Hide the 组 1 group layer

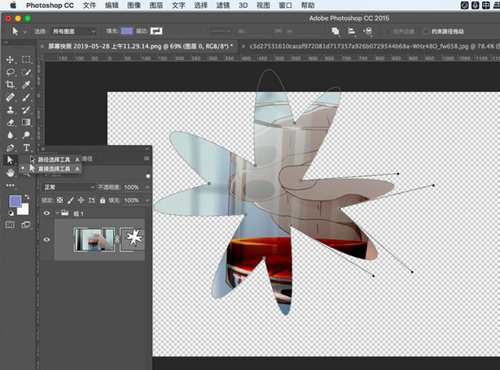pyautogui.click(x=47, y=213)
